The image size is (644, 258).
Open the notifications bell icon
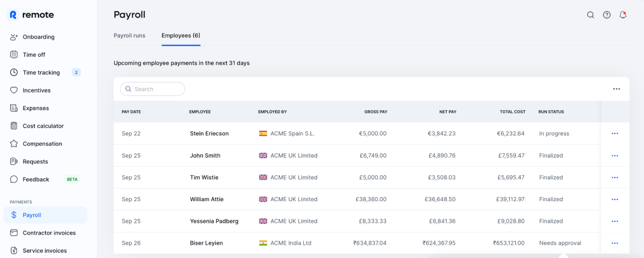click(623, 15)
